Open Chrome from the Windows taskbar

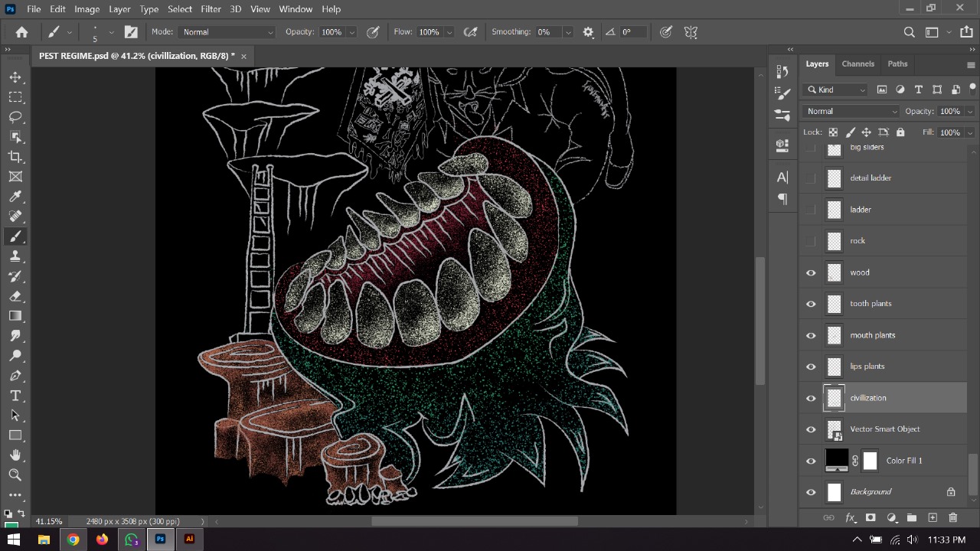point(73,540)
